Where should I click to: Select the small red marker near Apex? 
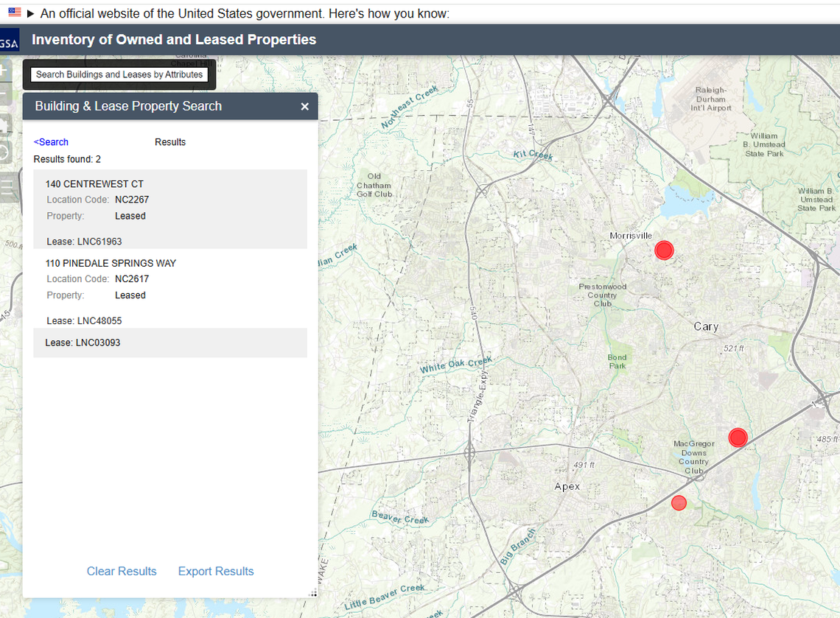pos(679,502)
